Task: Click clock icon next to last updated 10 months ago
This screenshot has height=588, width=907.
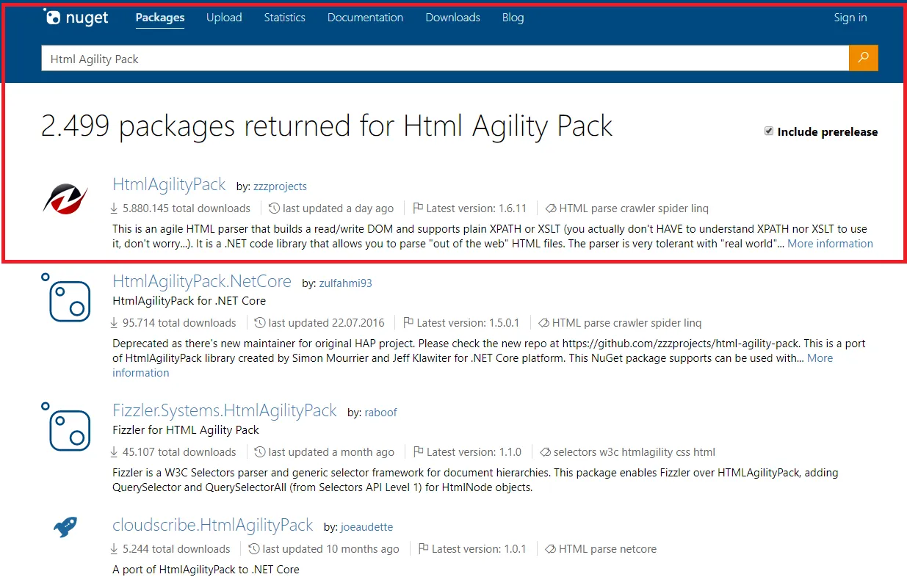Action: 254,549
